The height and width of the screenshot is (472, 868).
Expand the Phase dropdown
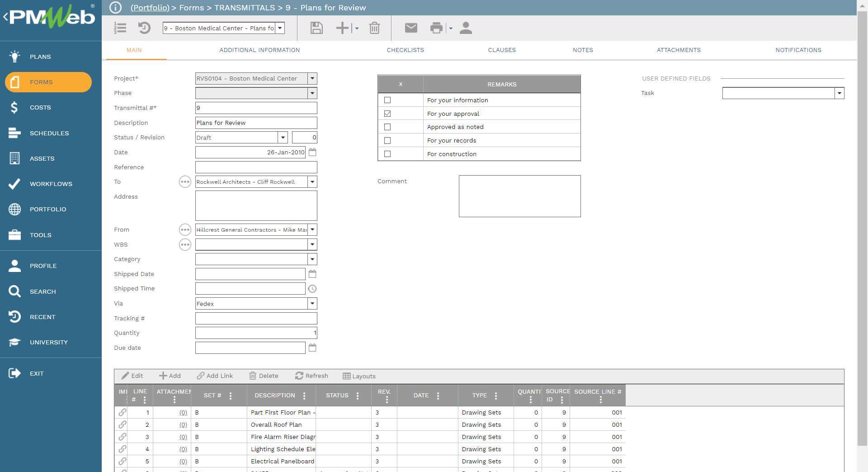tap(312, 93)
